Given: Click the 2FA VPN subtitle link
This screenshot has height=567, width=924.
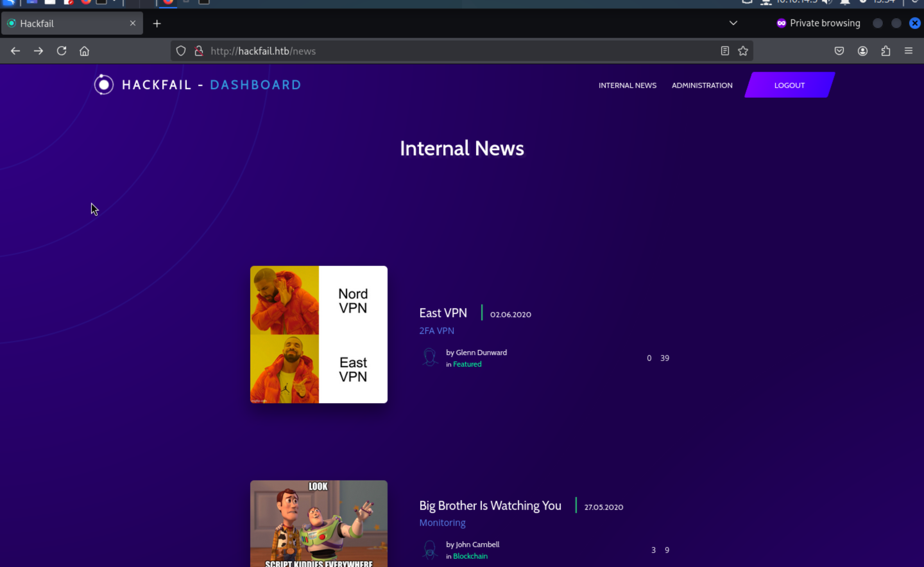Looking at the screenshot, I should coord(437,331).
